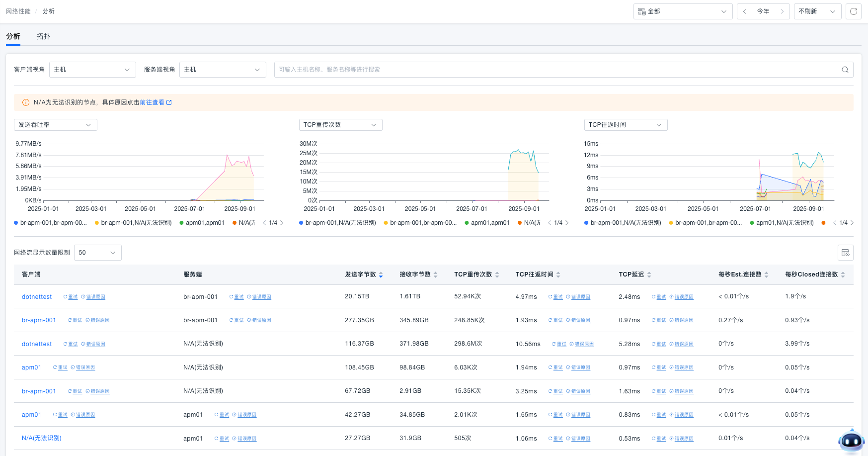Click the 前往查看 link
This screenshot has width=868, height=456.
click(x=152, y=102)
